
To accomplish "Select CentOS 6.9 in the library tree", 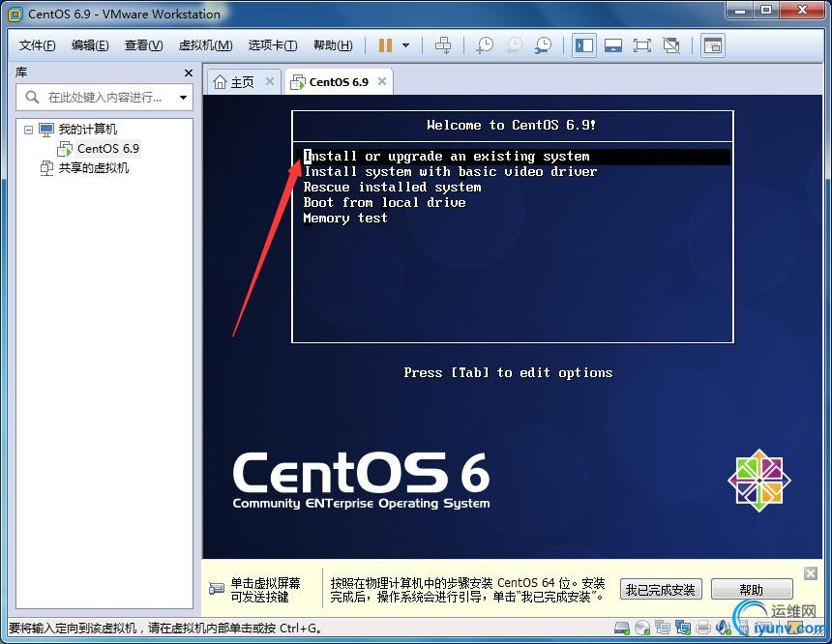I will pyautogui.click(x=108, y=149).
